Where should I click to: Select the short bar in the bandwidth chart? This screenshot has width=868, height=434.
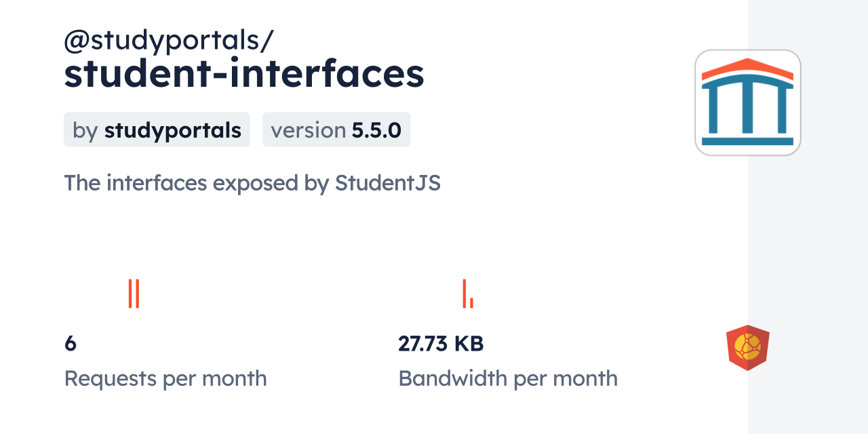point(471,302)
